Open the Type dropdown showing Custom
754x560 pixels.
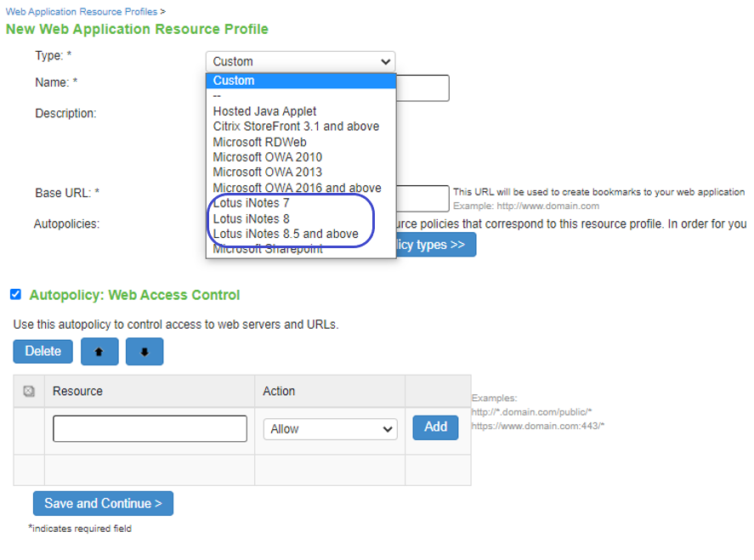pyautogui.click(x=301, y=61)
